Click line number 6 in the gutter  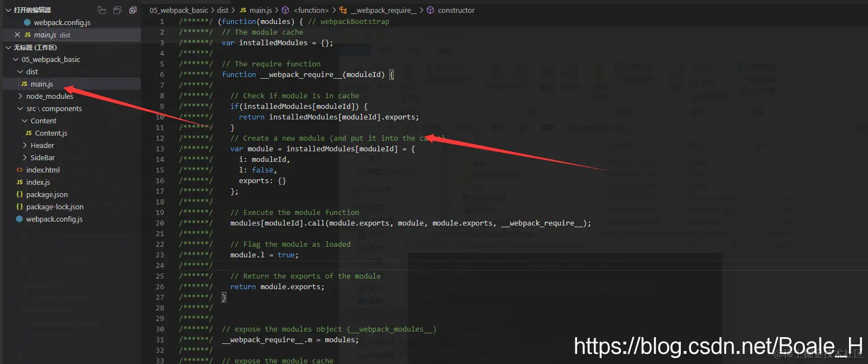[x=162, y=74]
